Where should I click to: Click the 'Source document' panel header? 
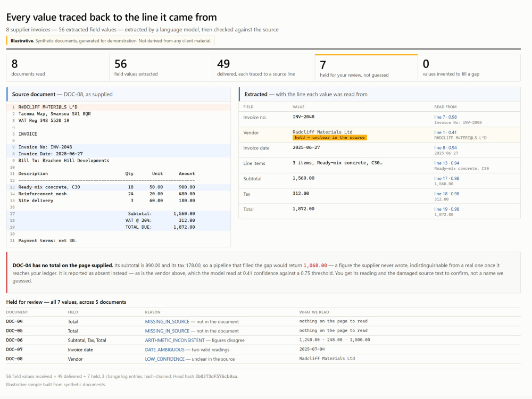coord(119,94)
